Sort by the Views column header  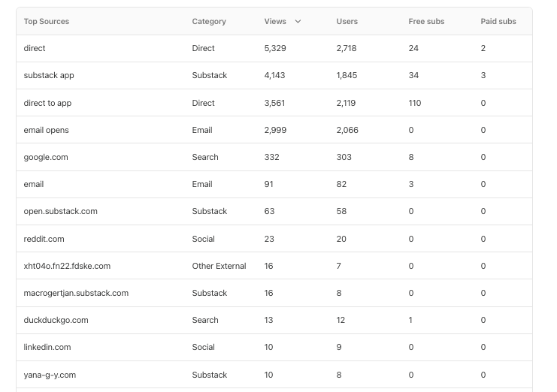(x=275, y=21)
